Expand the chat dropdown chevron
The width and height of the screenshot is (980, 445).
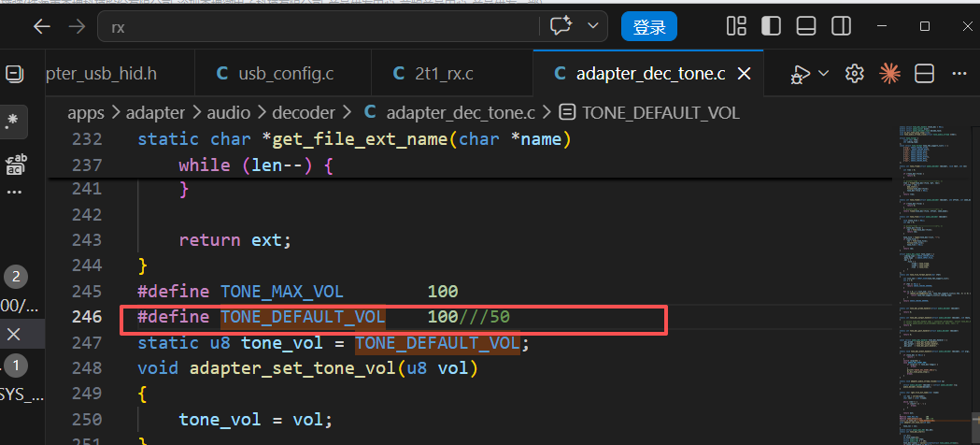click(592, 26)
